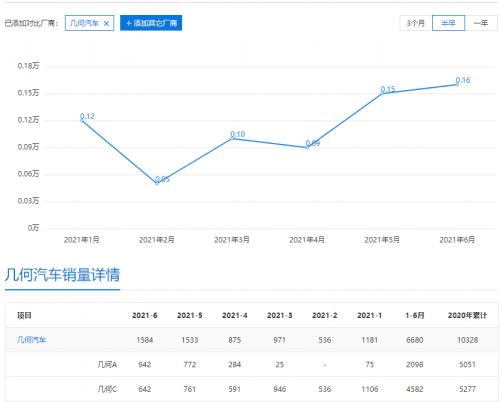The height and width of the screenshot is (402, 500).
Task: Click the 2021年1月 data point labeled 0.12
Action: click(82, 120)
